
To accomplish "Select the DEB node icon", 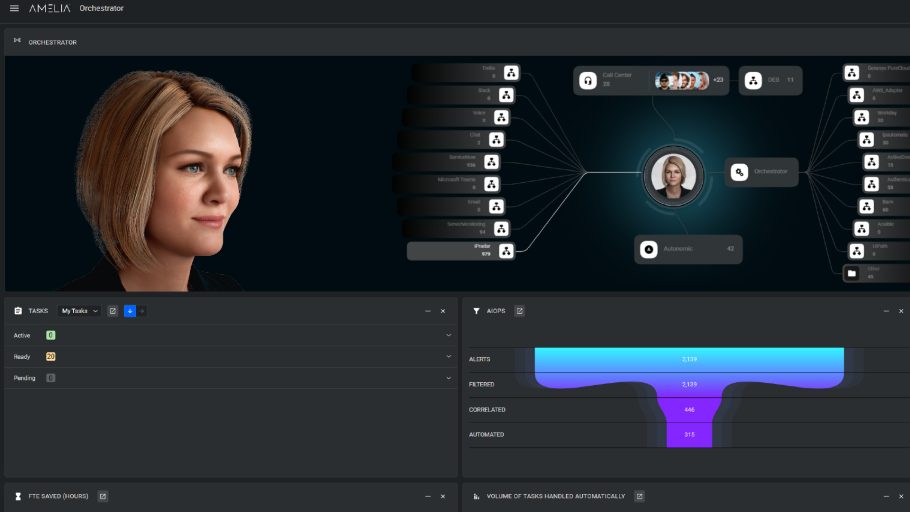I will [x=753, y=81].
